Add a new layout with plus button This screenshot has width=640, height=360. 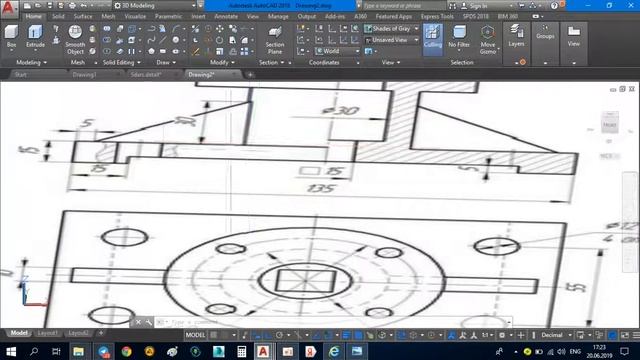[x=101, y=333]
